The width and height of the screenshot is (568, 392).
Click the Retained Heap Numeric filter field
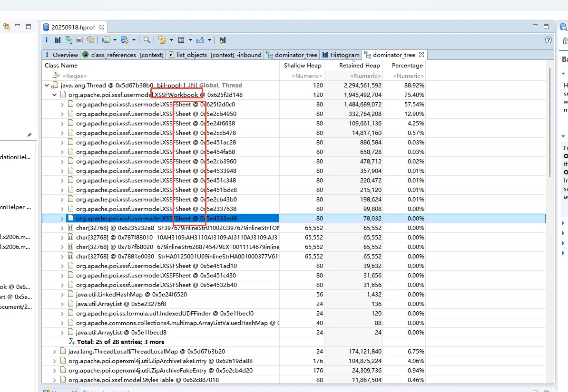coord(353,76)
